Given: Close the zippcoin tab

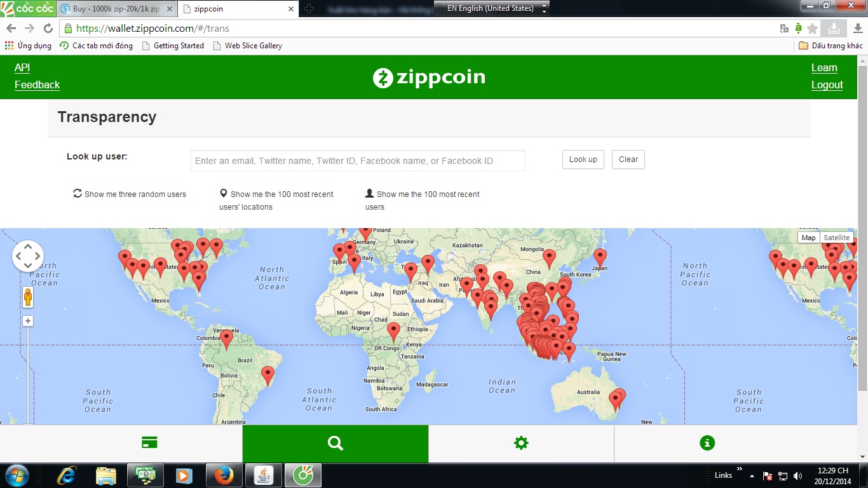Looking at the screenshot, I should (291, 9).
